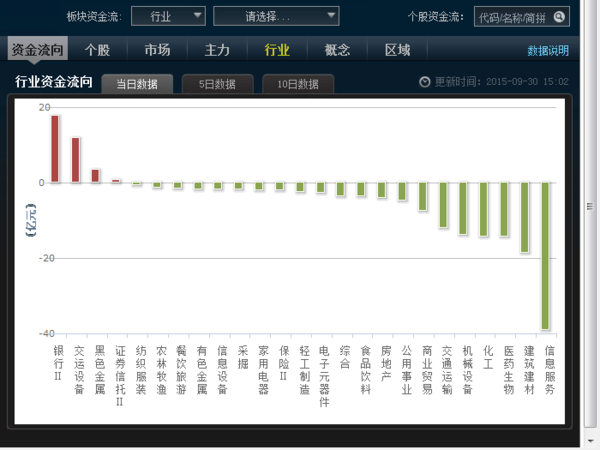Click the 家用电器 axis label
This screenshot has width=600, height=450.
click(x=263, y=370)
